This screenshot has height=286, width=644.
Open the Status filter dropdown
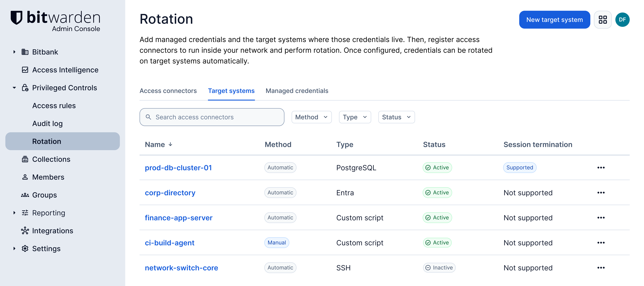pos(396,117)
